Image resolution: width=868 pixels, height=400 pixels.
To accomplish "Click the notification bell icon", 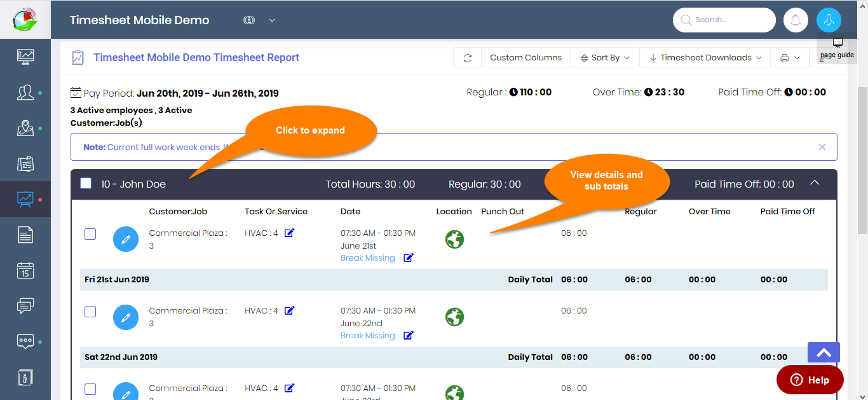I will click(x=796, y=20).
